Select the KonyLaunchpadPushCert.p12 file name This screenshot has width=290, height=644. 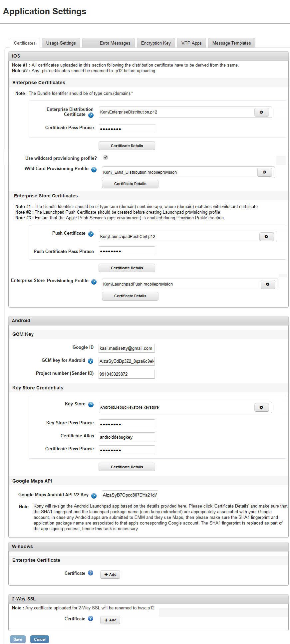click(x=128, y=237)
